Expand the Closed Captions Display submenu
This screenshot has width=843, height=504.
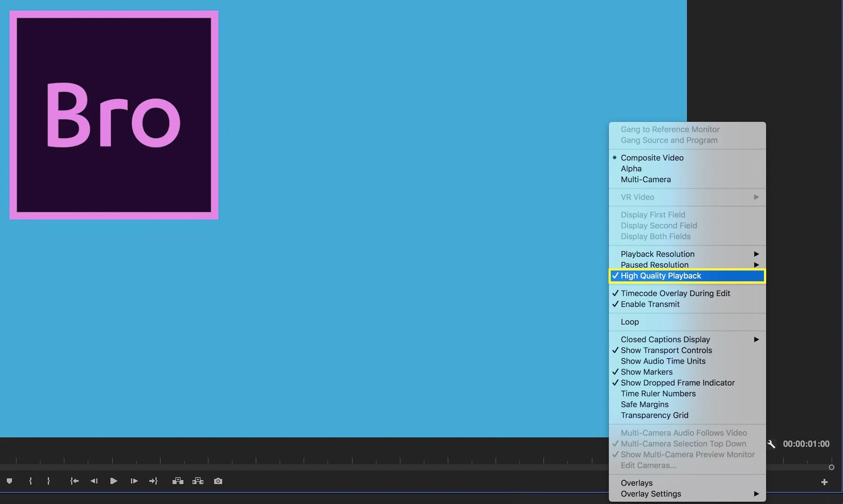tap(665, 339)
